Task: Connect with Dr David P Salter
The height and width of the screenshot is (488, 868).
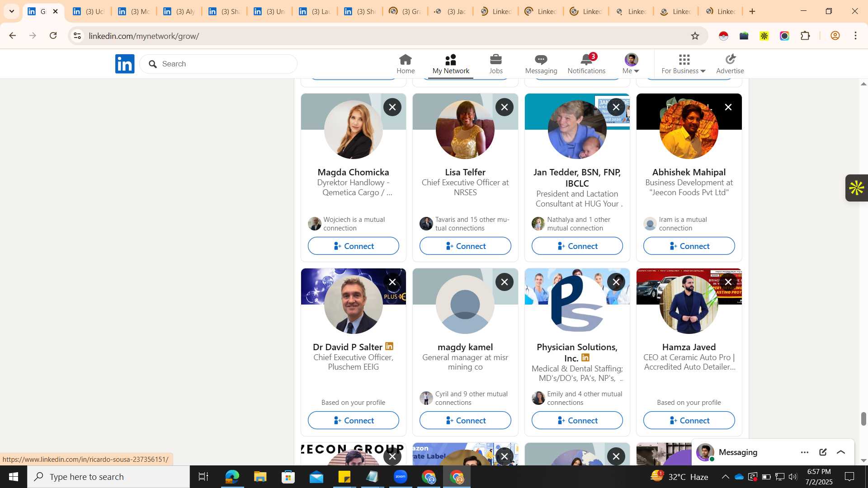Action: (x=354, y=420)
